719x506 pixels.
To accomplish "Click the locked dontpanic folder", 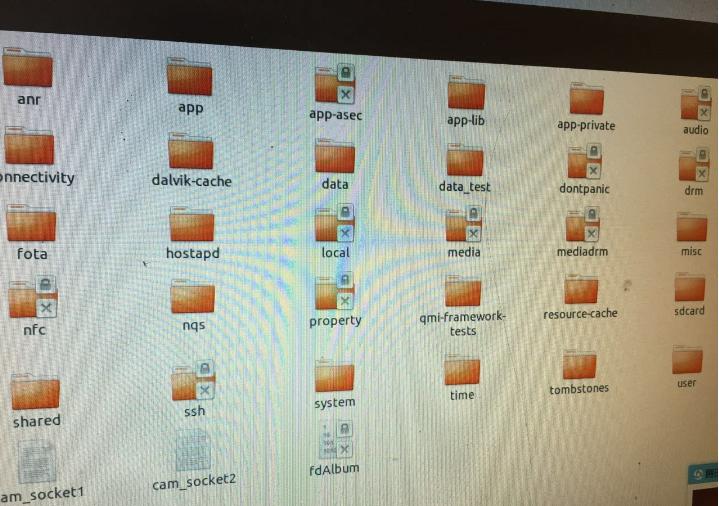I will tap(584, 162).
